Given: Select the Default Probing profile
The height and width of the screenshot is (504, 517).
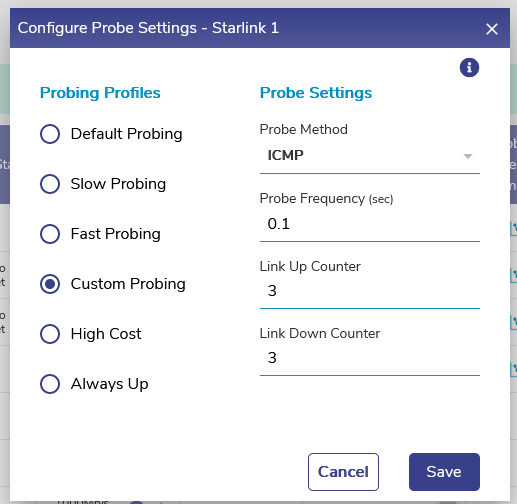Looking at the screenshot, I should (x=50, y=134).
